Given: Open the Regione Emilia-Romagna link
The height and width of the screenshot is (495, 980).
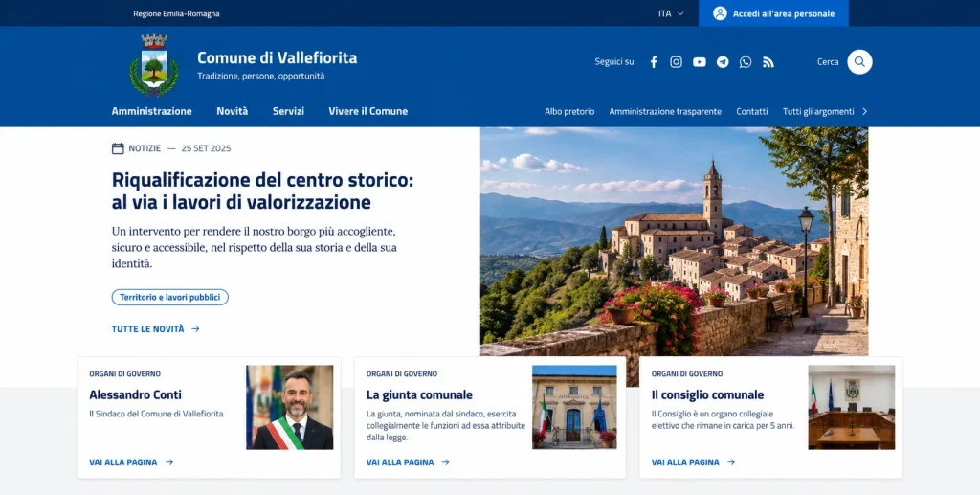Looking at the screenshot, I should coord(176,13).
